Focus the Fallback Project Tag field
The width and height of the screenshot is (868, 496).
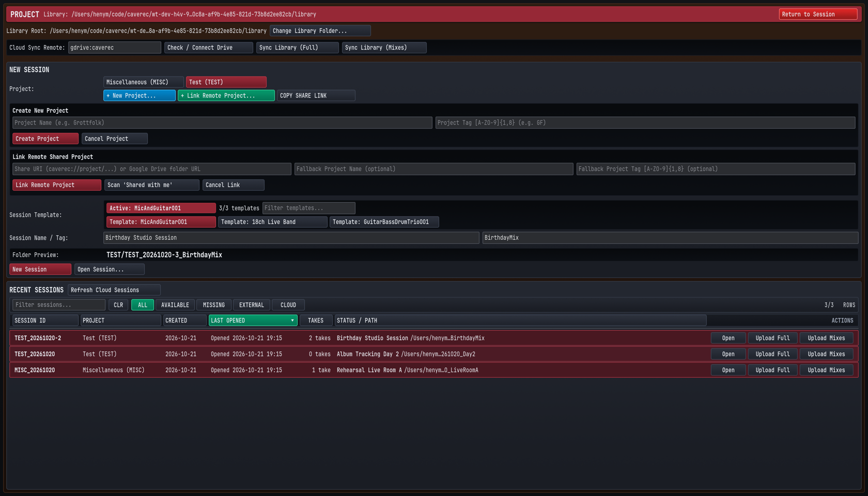click(x=716, y=169)
